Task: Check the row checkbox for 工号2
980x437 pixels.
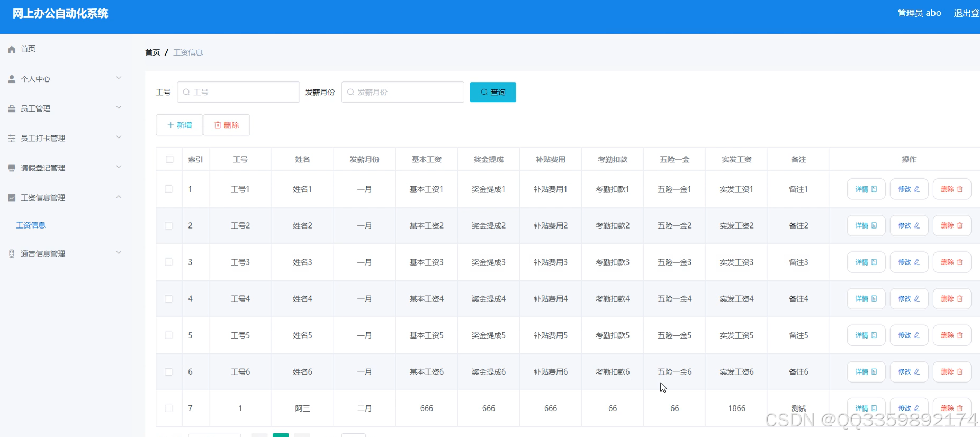Action: [168, 225]
